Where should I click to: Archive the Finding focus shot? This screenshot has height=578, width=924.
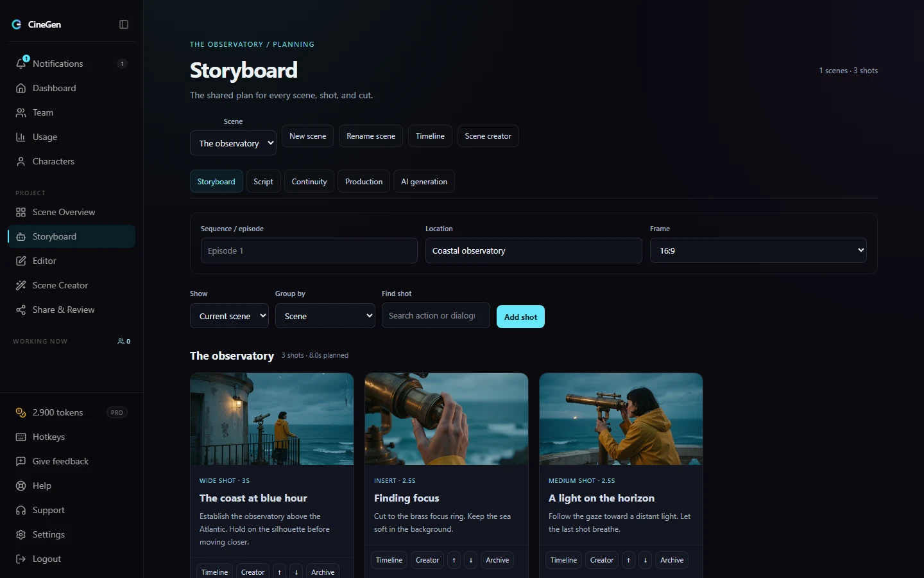(497, 560)
